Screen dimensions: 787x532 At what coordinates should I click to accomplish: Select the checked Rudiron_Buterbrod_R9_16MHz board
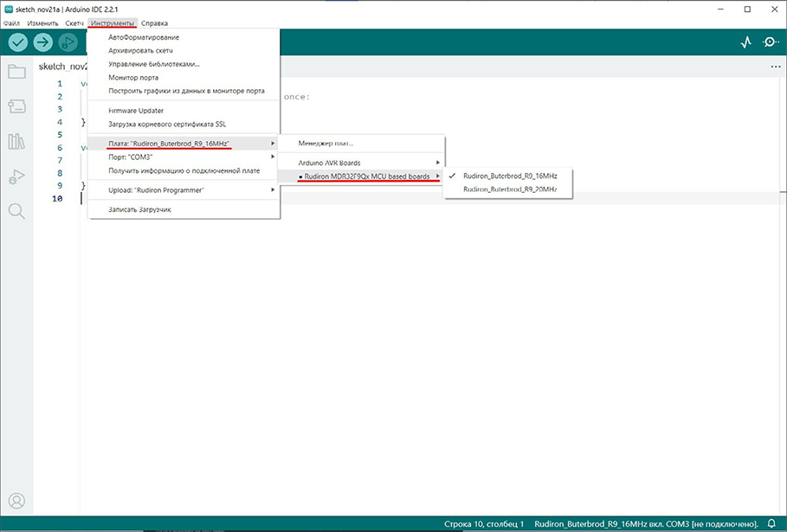(508, 176)
